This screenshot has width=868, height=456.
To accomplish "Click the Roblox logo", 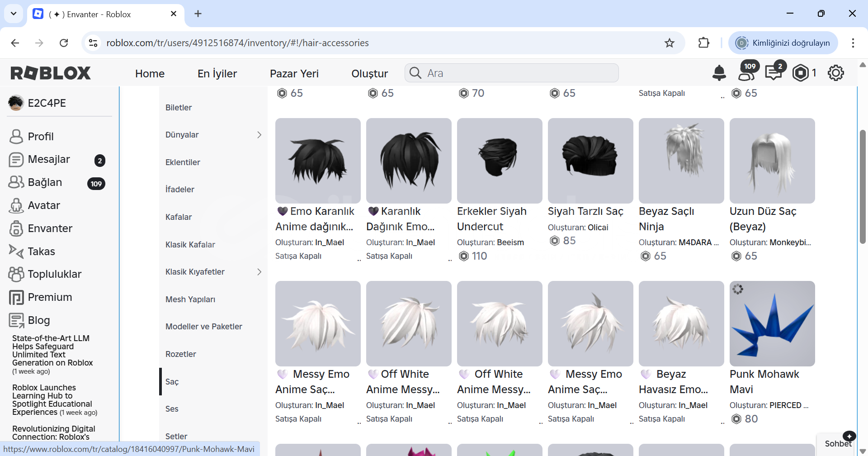I will 51,73.
